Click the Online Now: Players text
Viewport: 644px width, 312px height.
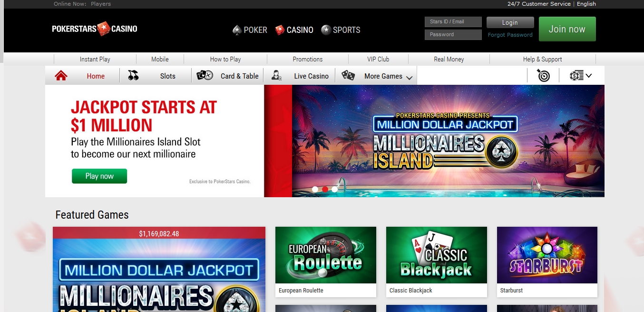click(x=82, y=4)
